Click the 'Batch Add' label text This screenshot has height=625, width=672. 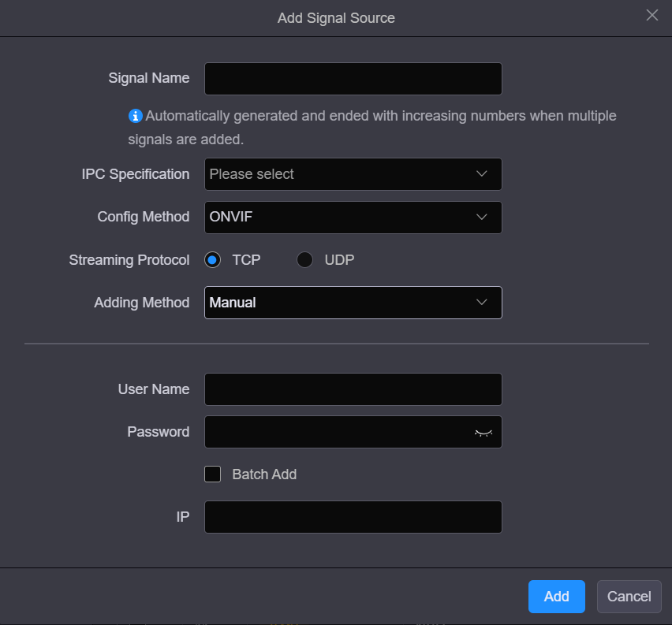click(x=264, y=474)
